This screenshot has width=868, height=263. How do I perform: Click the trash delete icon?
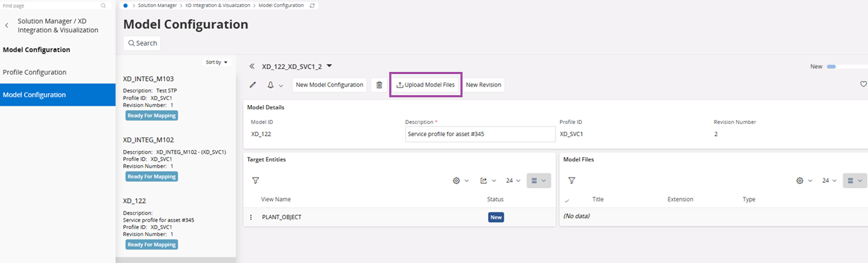pos(379,85)
